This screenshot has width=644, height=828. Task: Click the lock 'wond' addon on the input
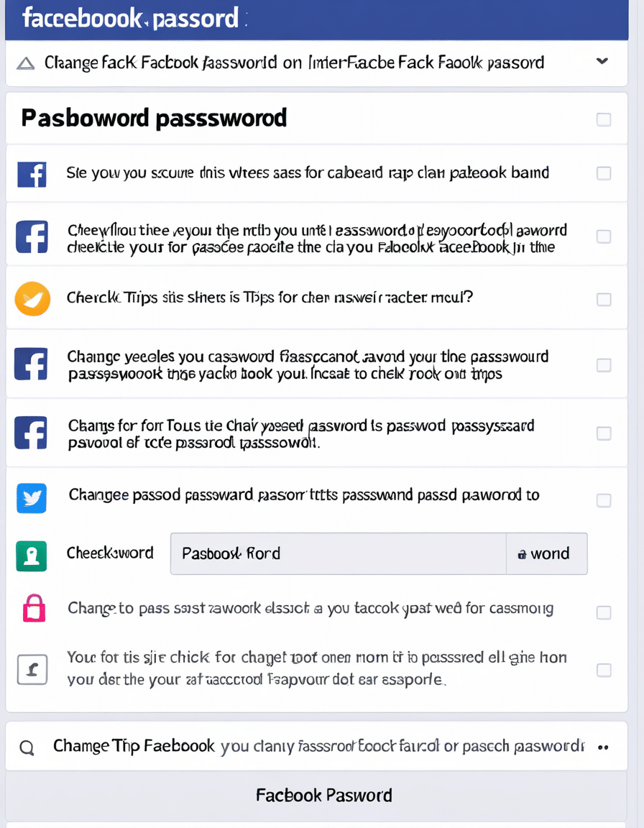546,553
